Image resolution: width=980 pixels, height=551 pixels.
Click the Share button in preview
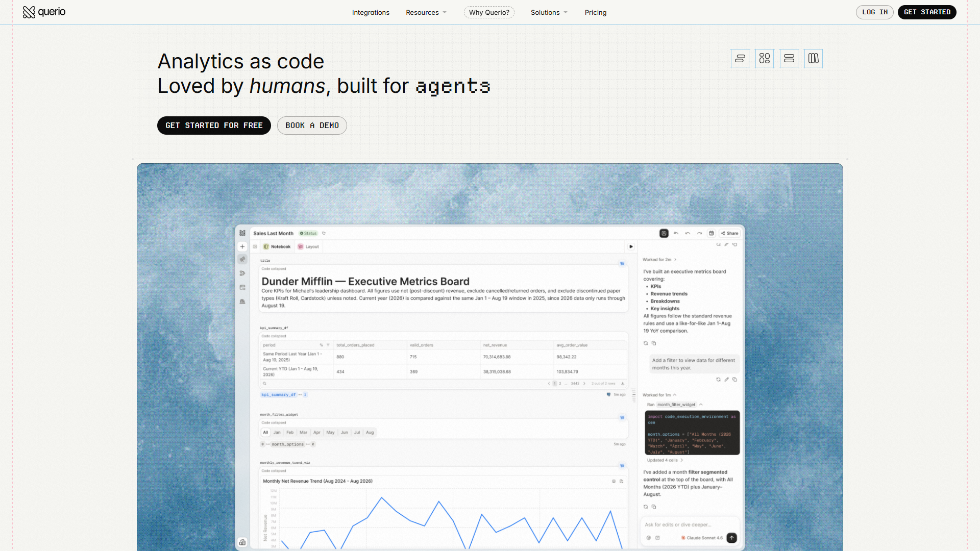coord(730,233)
